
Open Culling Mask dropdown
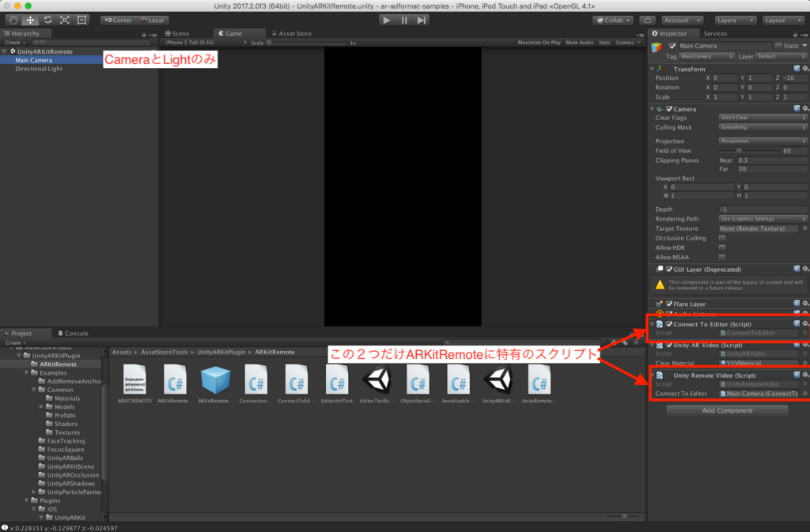(763, 127)
